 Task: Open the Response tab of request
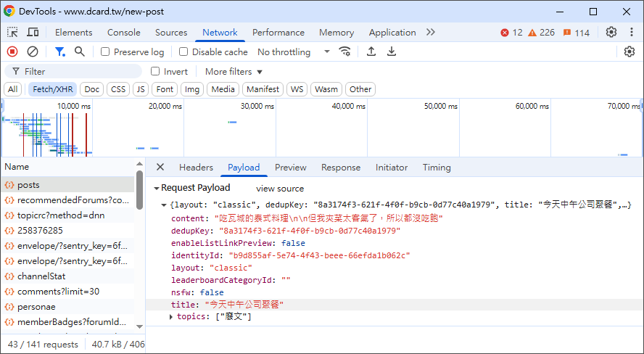point(340,167)
